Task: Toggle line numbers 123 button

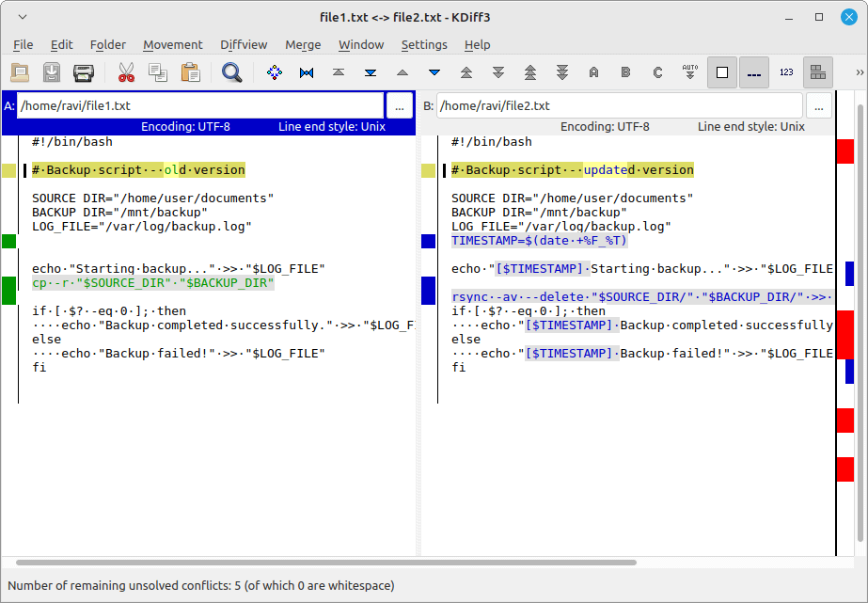Action: coord(786,72)
